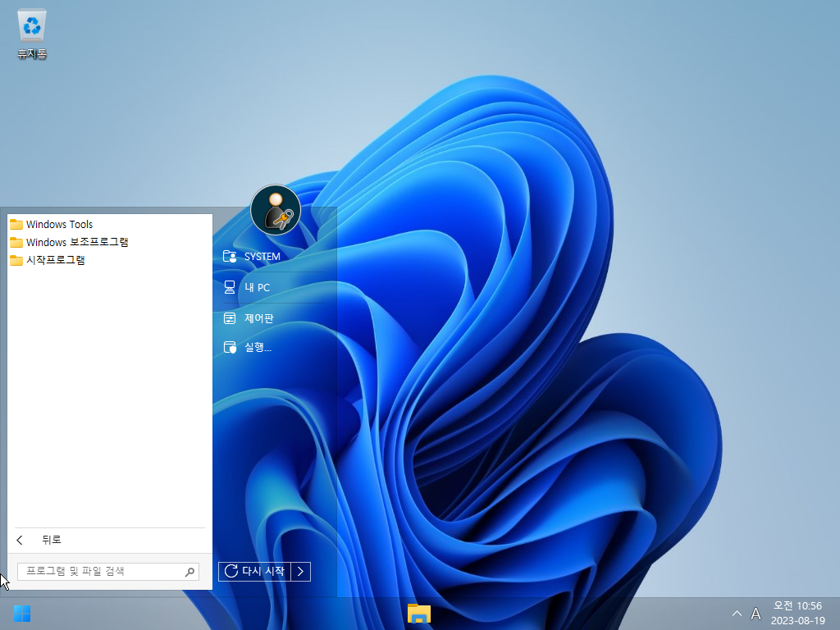Expand power options arrow next to 다시 시작

(300, 571)
